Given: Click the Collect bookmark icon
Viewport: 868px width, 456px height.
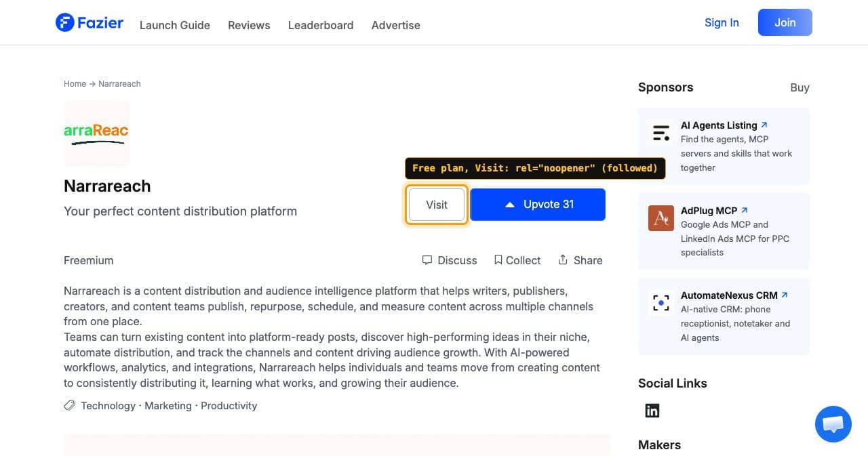Looking at the screenshot, I should [498, 260].
